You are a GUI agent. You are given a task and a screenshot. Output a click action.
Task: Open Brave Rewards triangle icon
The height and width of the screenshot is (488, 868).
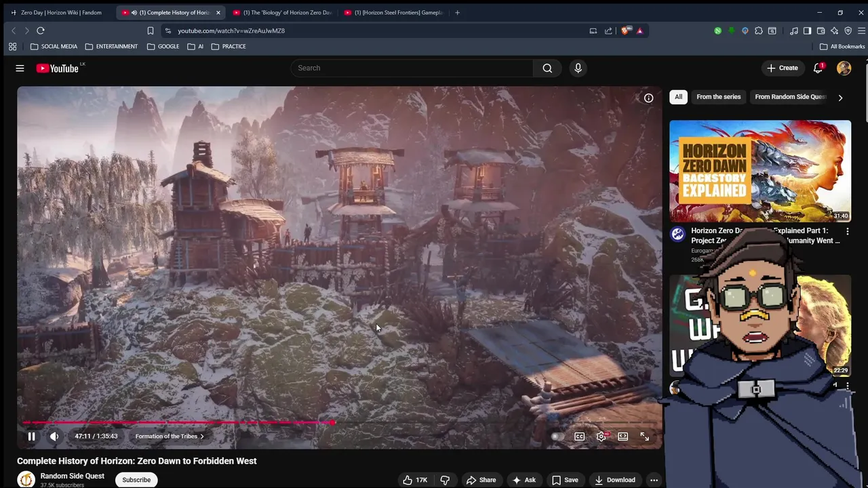(639, 30)
